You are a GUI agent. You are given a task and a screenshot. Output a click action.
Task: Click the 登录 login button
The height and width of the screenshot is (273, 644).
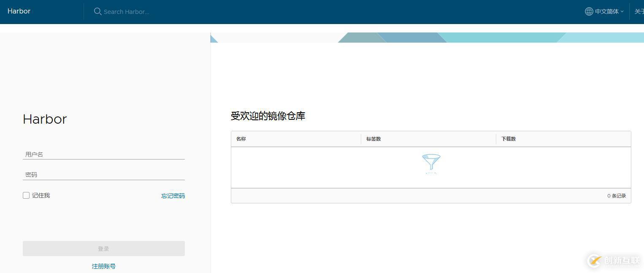pos(104,249)
